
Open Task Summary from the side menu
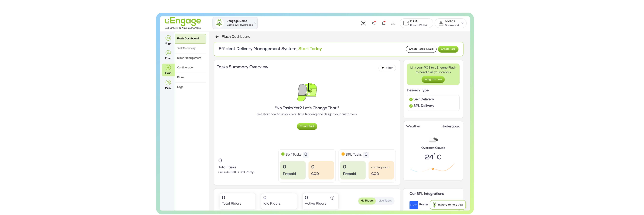pyautogui.click(x=186, y=48)
